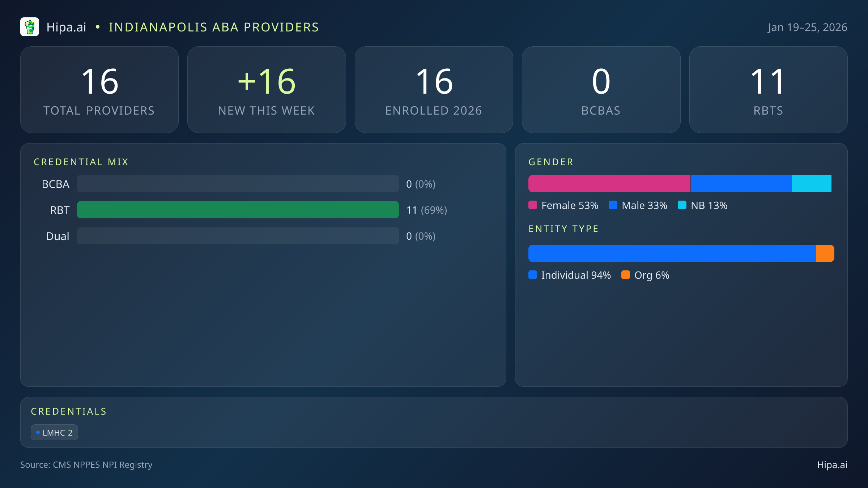The width and height of the screenshot is (868, 488).
Task: Open the CMS NPPES NPI Registry source link
Action: pos(86,465)
